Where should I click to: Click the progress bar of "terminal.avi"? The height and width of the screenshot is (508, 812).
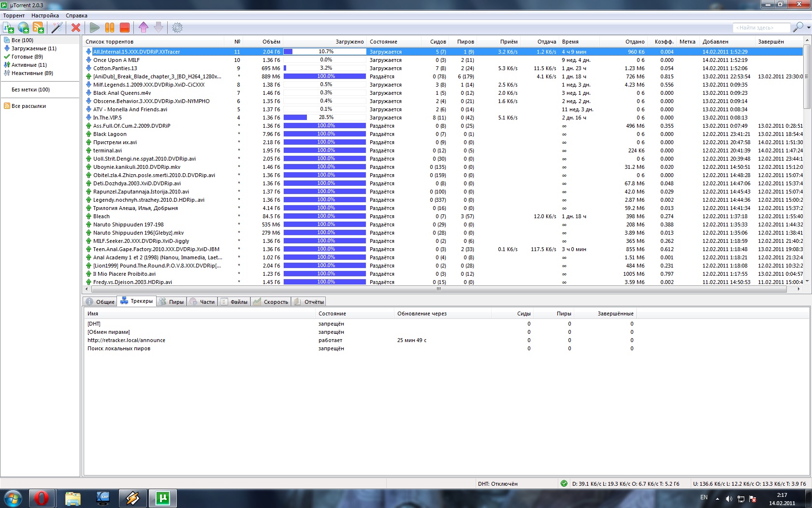(325, 150)
